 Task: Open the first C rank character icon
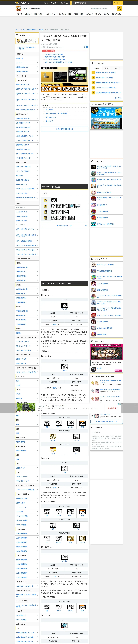(54, 218)
